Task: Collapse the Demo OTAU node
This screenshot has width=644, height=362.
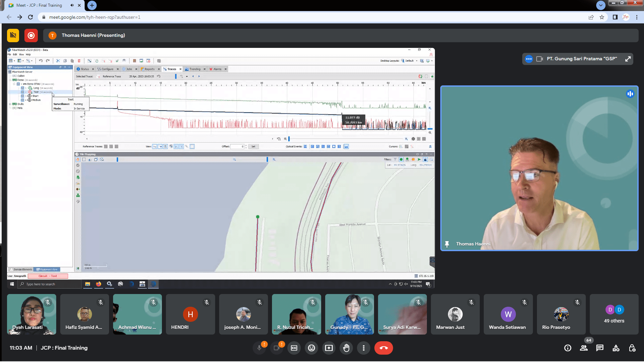Action: pos(14,84)
